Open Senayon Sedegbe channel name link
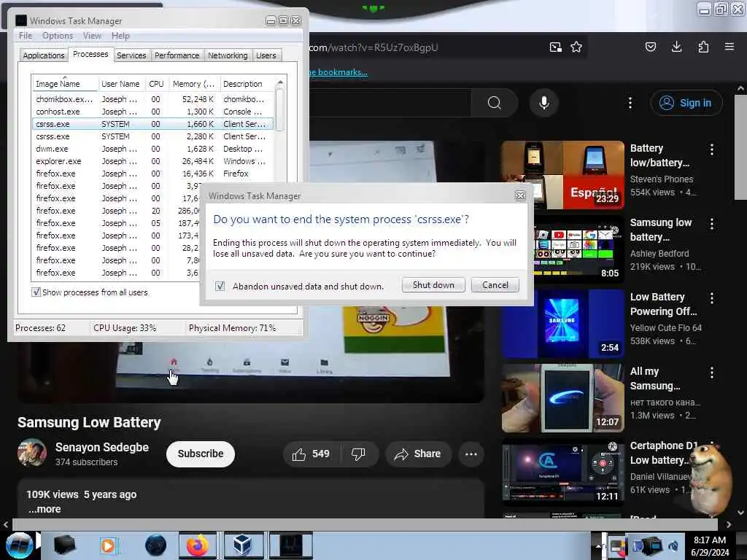Viewport: 747px width, 560px height. tap(102, 447)
